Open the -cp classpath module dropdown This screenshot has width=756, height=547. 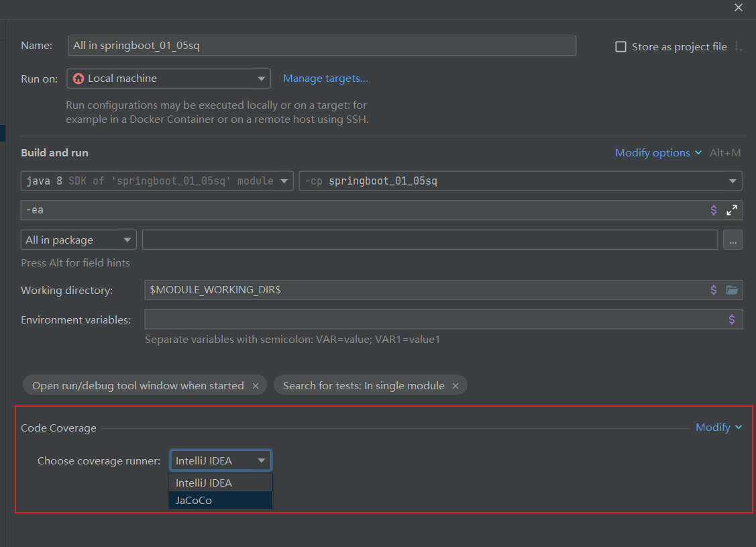(731, 181)
